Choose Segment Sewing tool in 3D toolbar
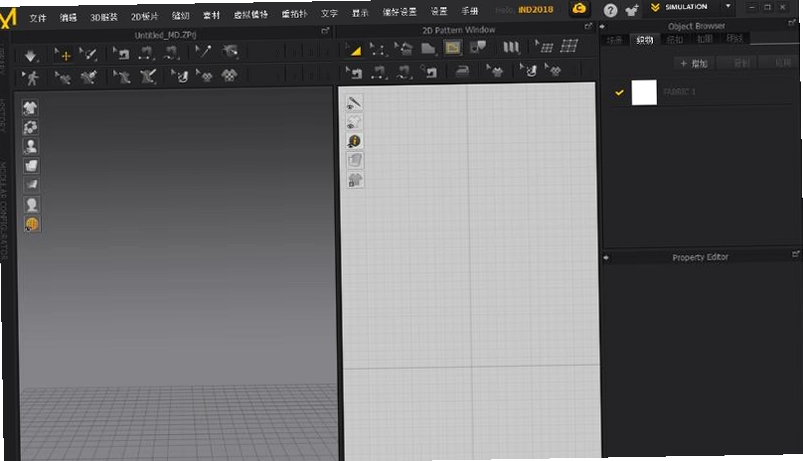The width and height of the screenshot is (803, 461). point(146,53)
